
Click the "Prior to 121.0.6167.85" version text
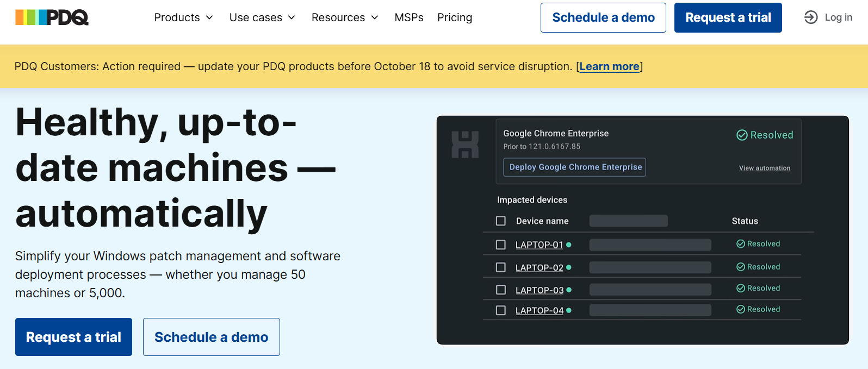542,146
